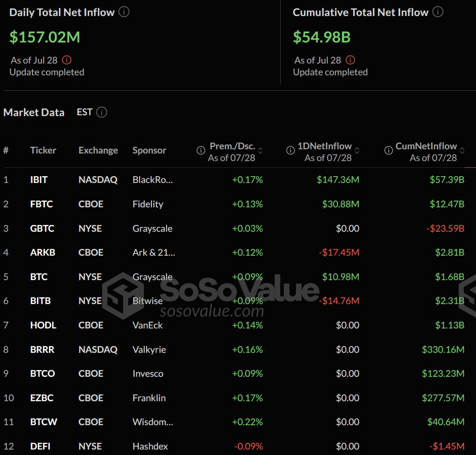This screenshot has height=455, width=476.
Task: Click info icon beside Daily Total Net Inflow
Action: click(x=124, y=12)
